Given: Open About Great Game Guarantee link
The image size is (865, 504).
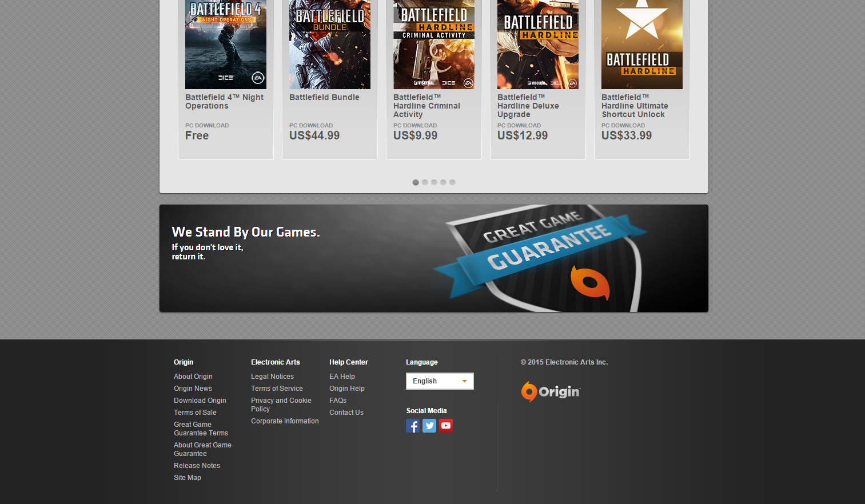Looking at the screenshot, I should (202, 449).
